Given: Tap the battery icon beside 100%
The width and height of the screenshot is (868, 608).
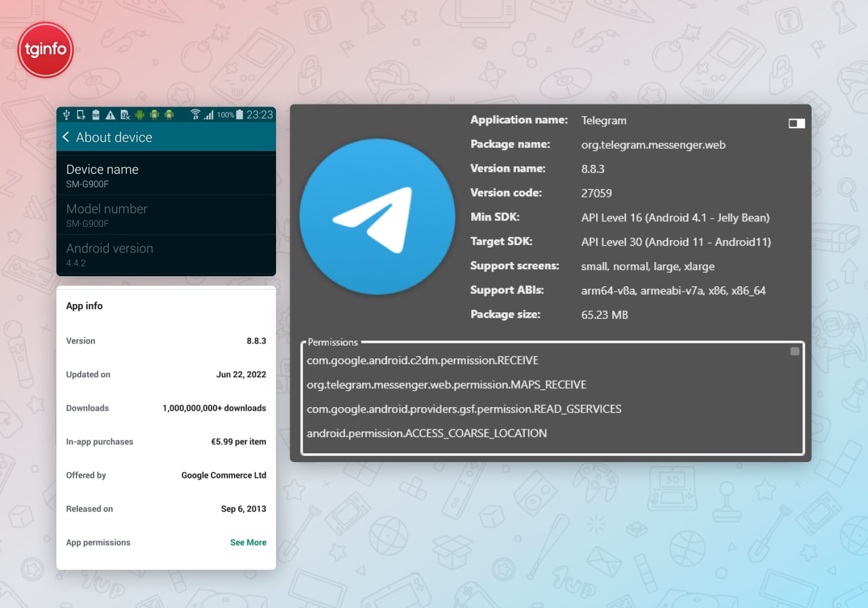Looking at the screenshot, I should 239,115.
